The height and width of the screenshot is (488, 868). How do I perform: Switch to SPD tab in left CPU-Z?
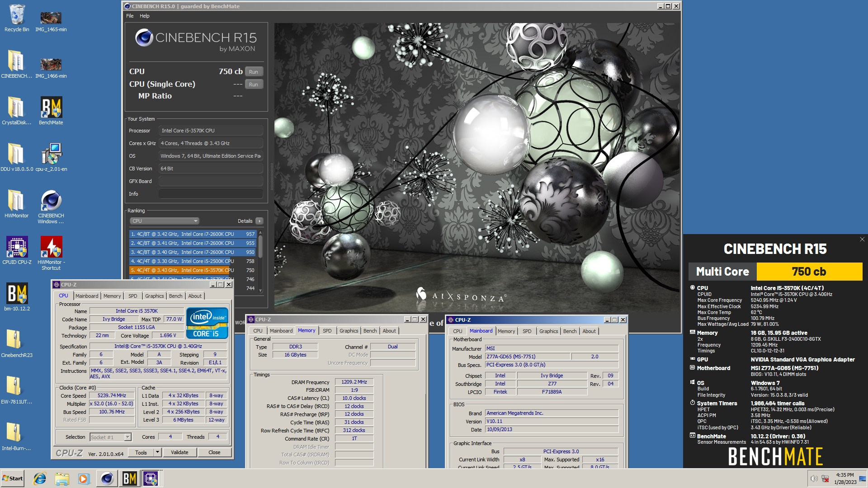132,296
